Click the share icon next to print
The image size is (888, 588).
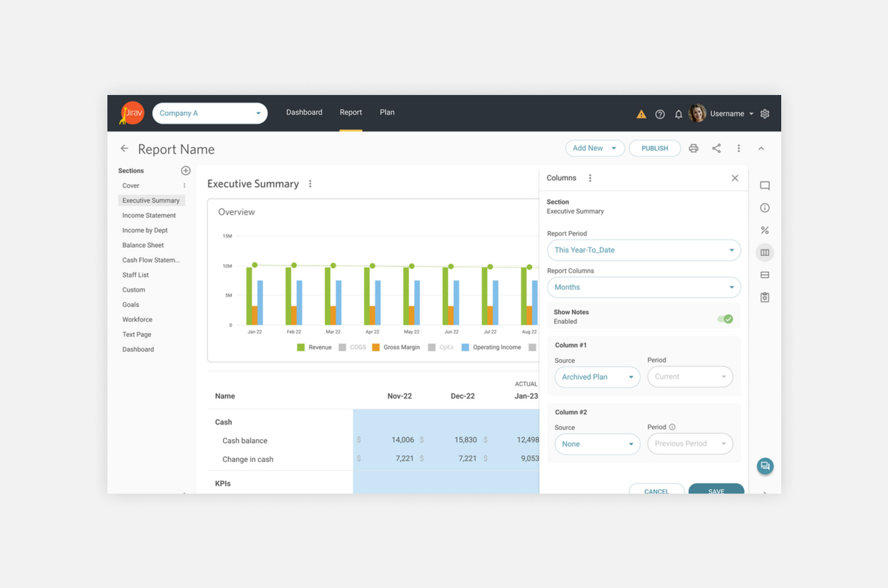click(x=716, y=148)
